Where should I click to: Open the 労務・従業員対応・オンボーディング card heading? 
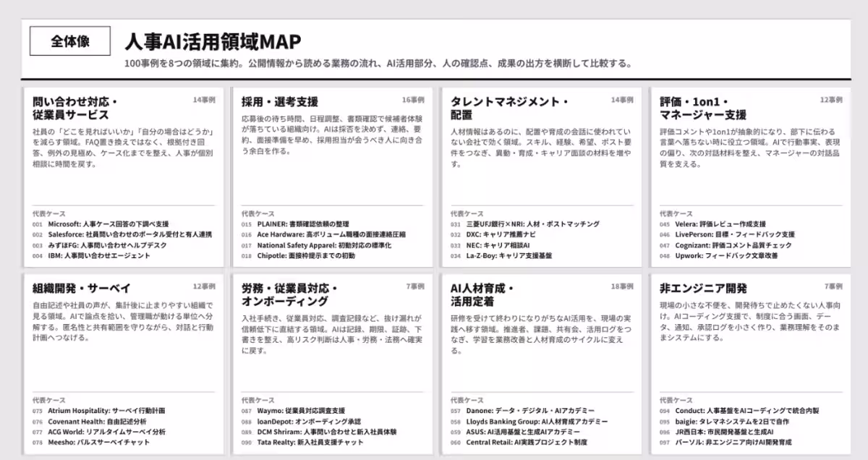pos(289,294)
